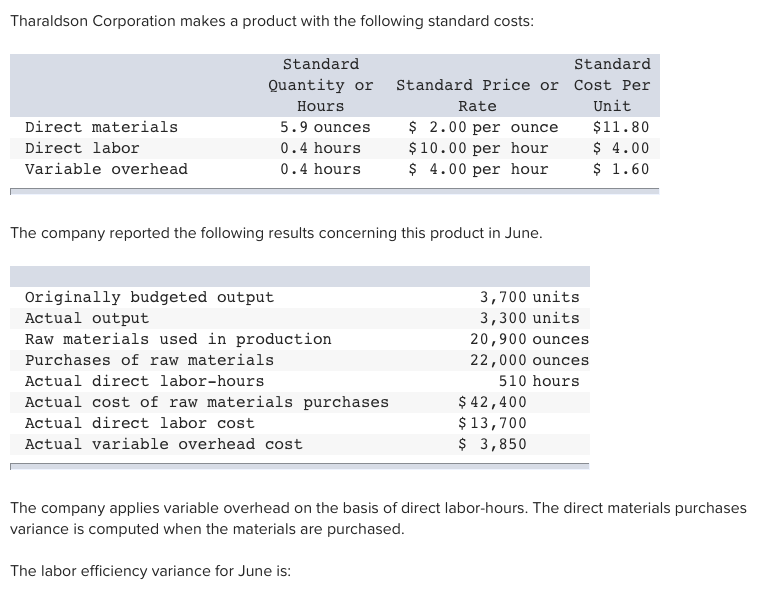This screenshot has height=614, width=760.
Task: Click '0.4 hours' in the Variable overhead row
Action: click(320, 169)
